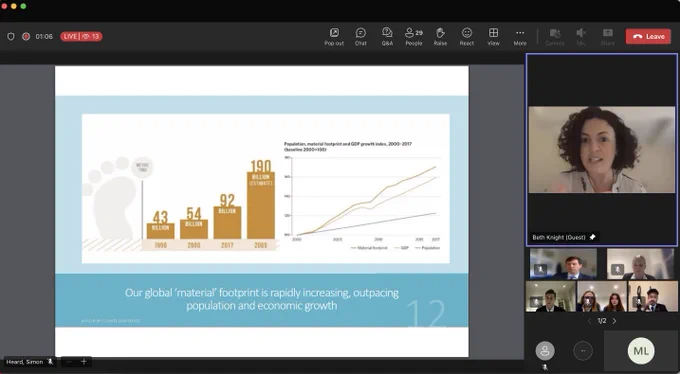680x374 pixels.
Task: Leave the meeting
Action: tap(648, 36)
